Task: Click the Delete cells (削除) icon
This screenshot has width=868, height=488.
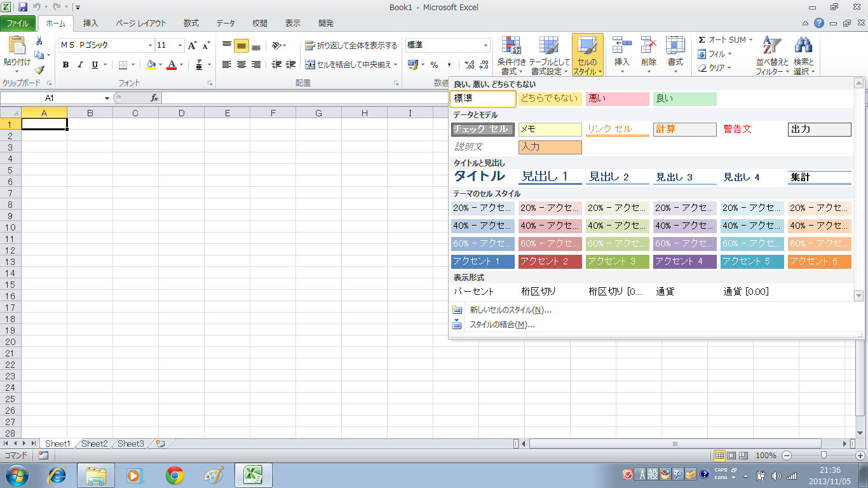Action: (648, 46)
